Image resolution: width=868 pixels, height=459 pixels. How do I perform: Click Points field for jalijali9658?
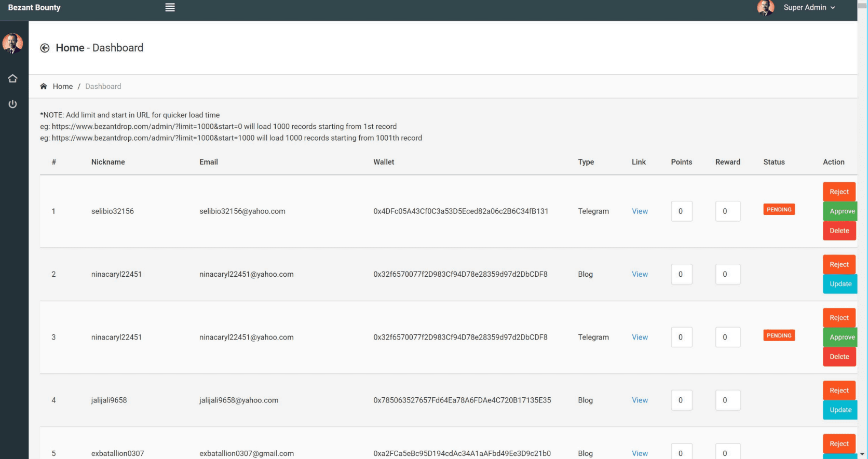(x=682, y=400)
